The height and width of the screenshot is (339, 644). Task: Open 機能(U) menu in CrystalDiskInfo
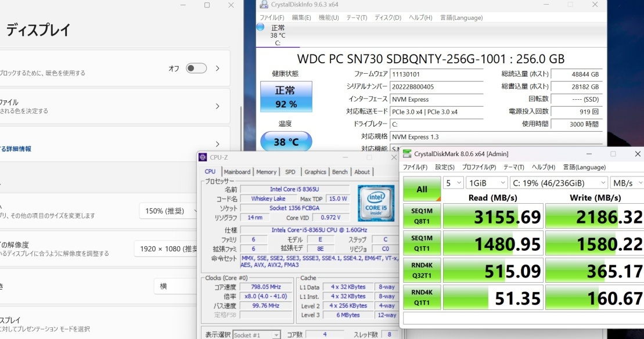329,17
